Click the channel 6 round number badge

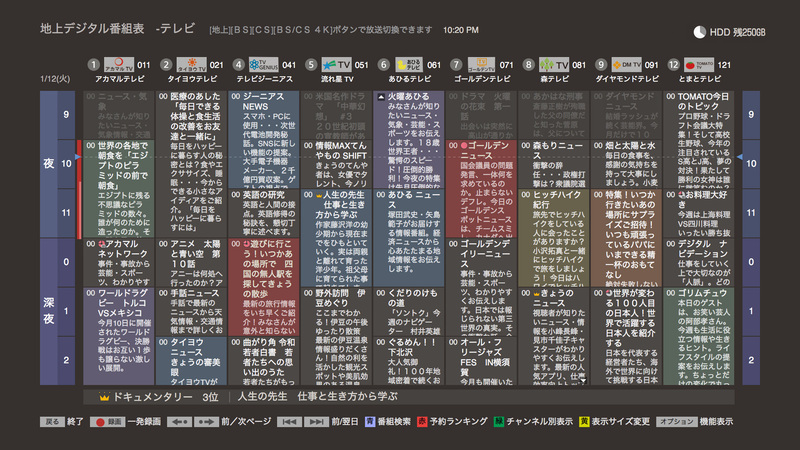click(384, 65)
